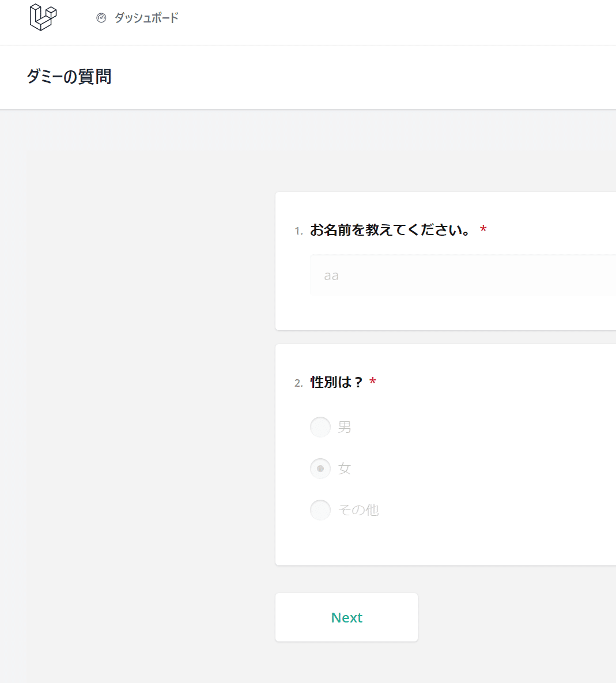
Task: Click the question text 性別は？
Action: 337,383
